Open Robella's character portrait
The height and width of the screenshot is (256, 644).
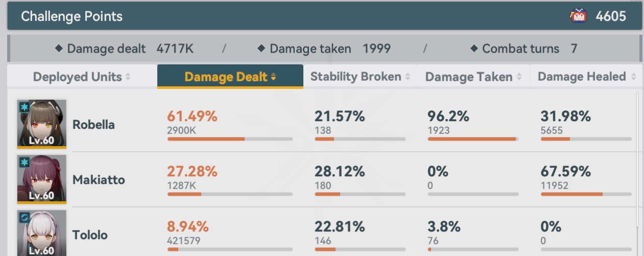tap(42, 123)
